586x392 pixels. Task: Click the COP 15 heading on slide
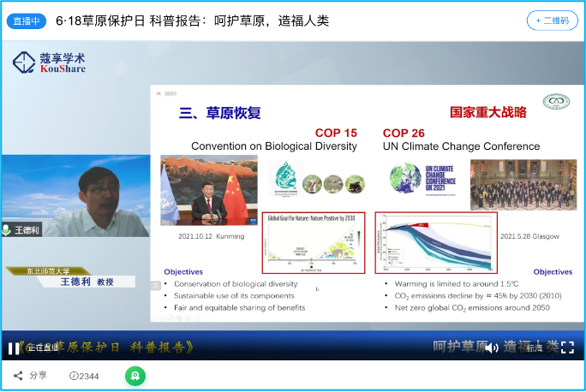point(336,133)
